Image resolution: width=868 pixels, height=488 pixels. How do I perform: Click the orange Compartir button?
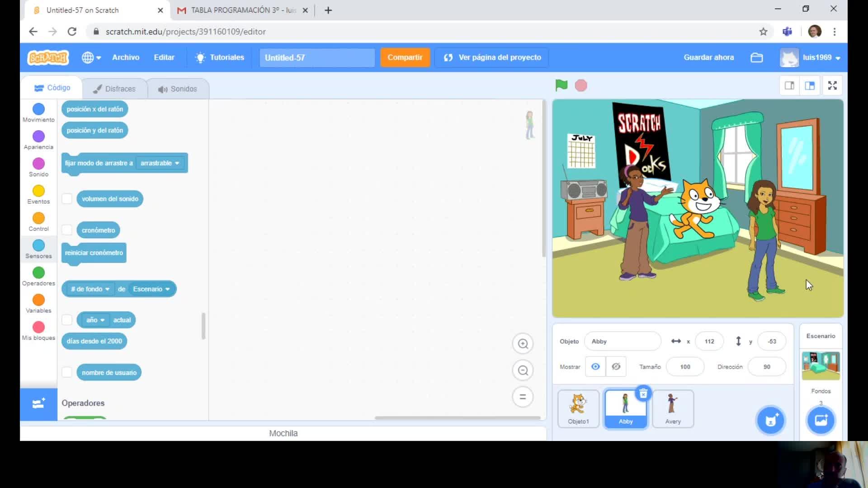(405, 57)
